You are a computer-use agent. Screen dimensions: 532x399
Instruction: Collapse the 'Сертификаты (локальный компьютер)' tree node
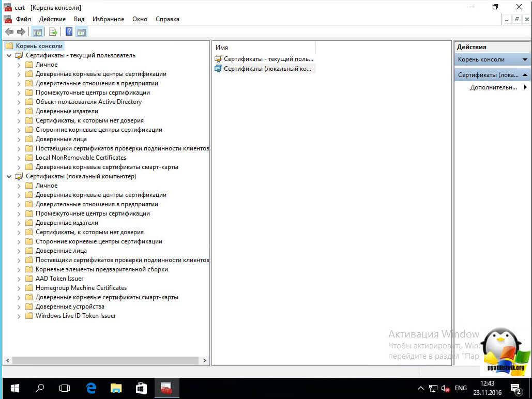[x=9, y=176]
